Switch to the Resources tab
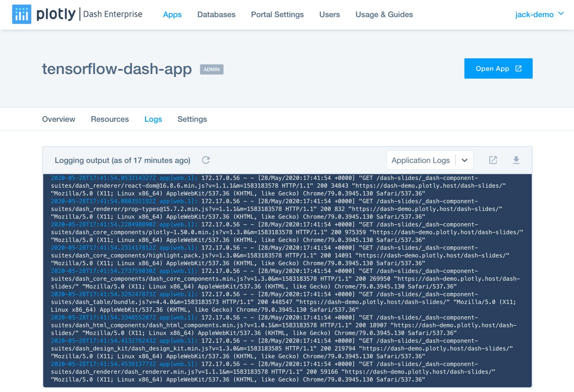Screen dimensions: 574x392 click(x=110, y=119)
